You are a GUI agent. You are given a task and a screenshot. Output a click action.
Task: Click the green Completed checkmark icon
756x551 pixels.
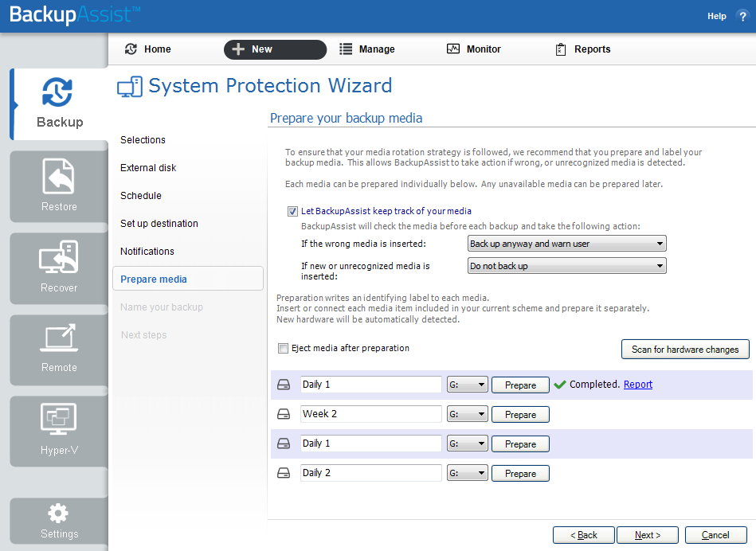pos(560,385)
